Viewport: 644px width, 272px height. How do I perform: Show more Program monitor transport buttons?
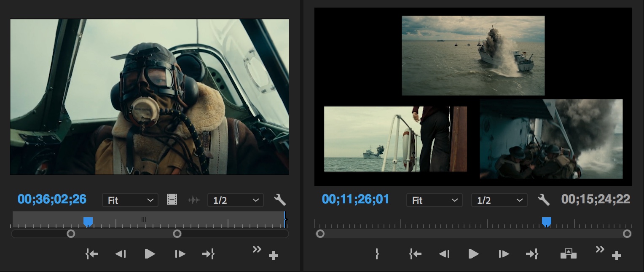pos(599,250)
